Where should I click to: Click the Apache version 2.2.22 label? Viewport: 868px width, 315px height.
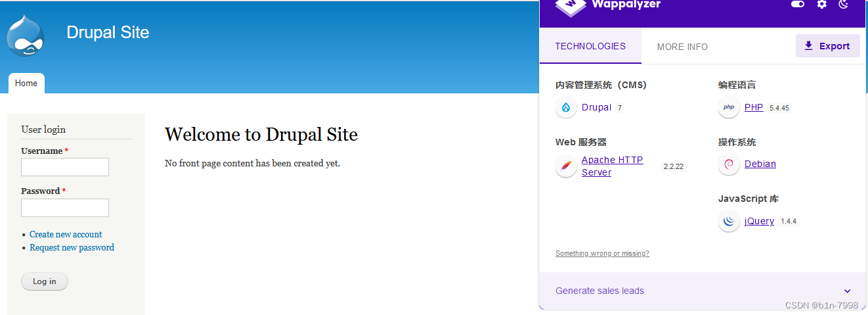pos(674,166)
